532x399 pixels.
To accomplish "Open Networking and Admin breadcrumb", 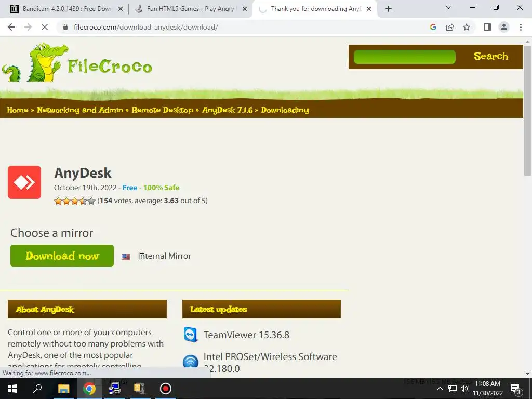I will (x=80, y=110).
